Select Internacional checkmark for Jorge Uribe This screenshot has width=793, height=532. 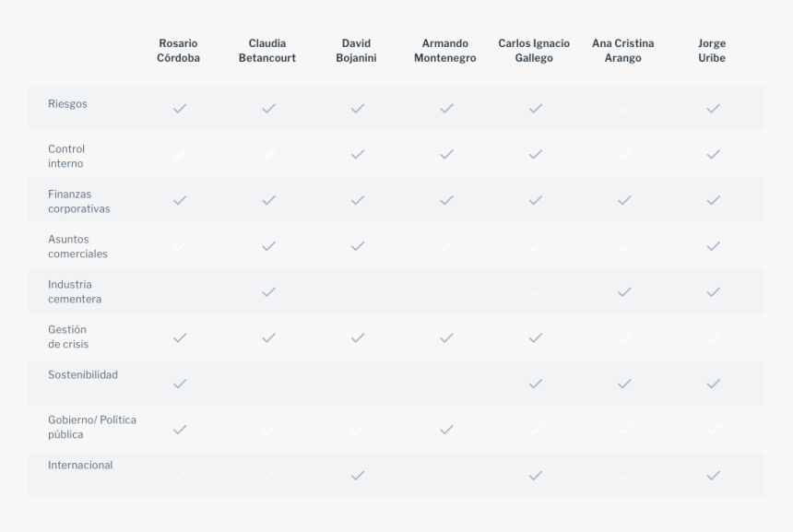tap(714, 476)
